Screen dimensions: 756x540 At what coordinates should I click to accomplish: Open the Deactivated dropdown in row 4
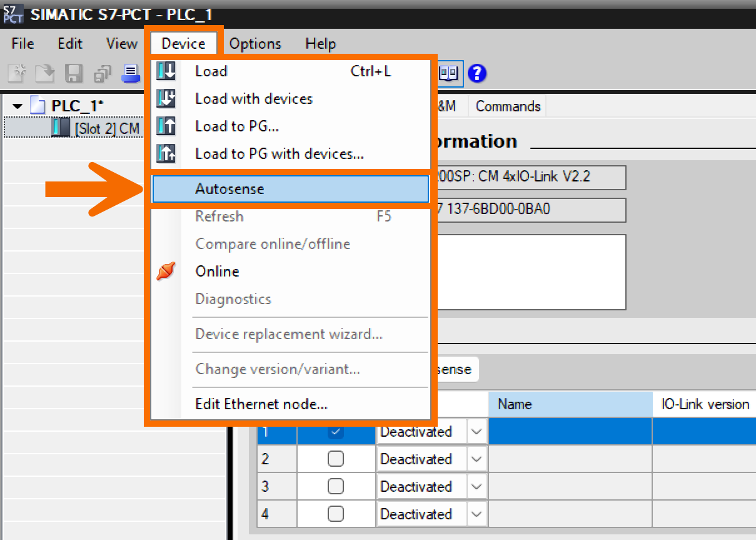tap(477, 514)
